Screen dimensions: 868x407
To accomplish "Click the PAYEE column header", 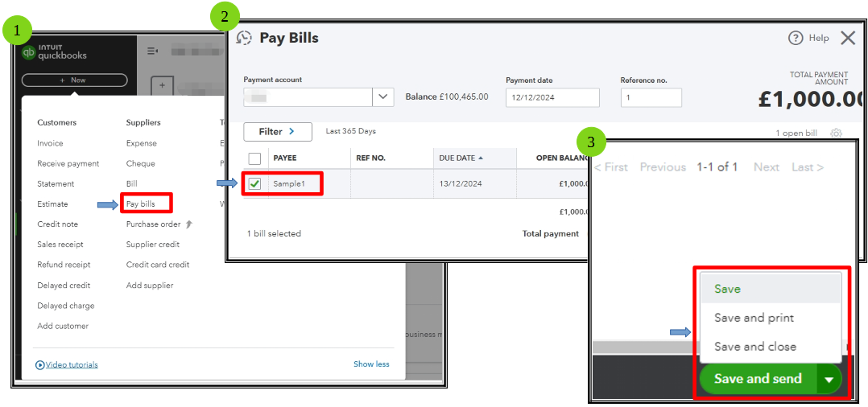I will (285, 158).
